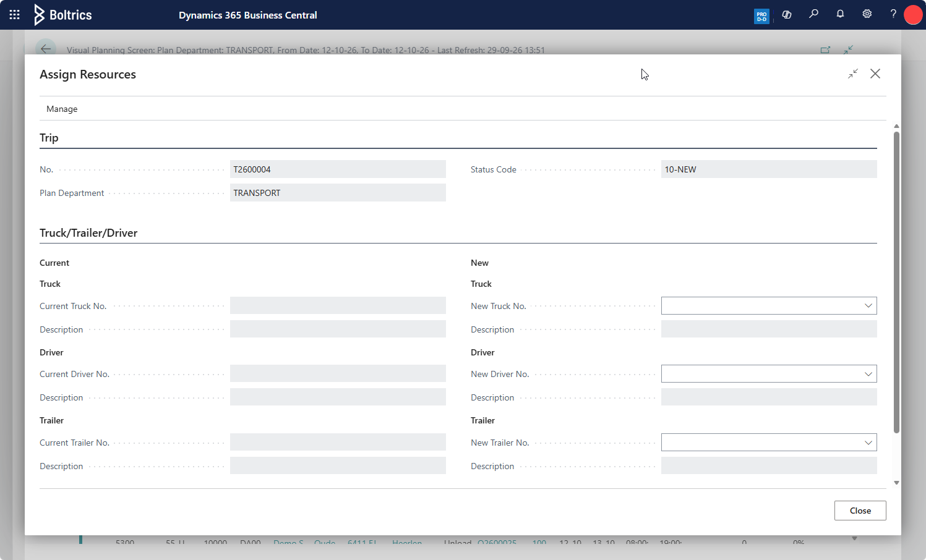
Task: Click the Assign Resources dialog title
Action: pos(88,74)
